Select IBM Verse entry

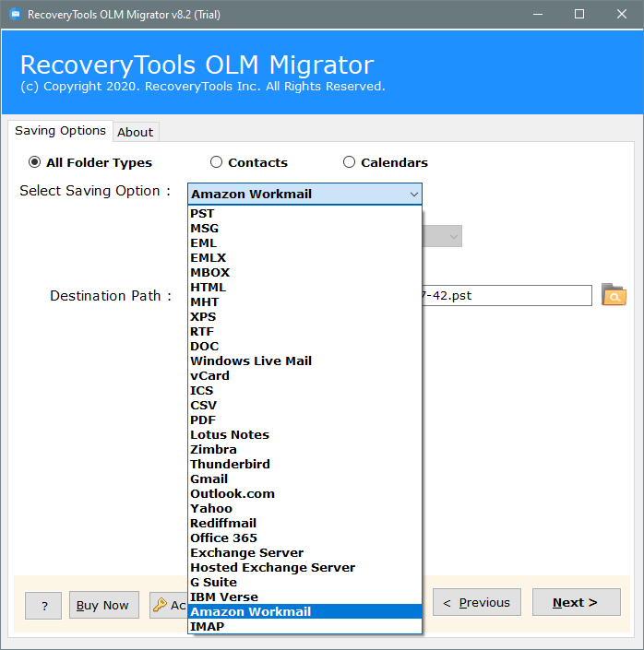pos(305,597)
